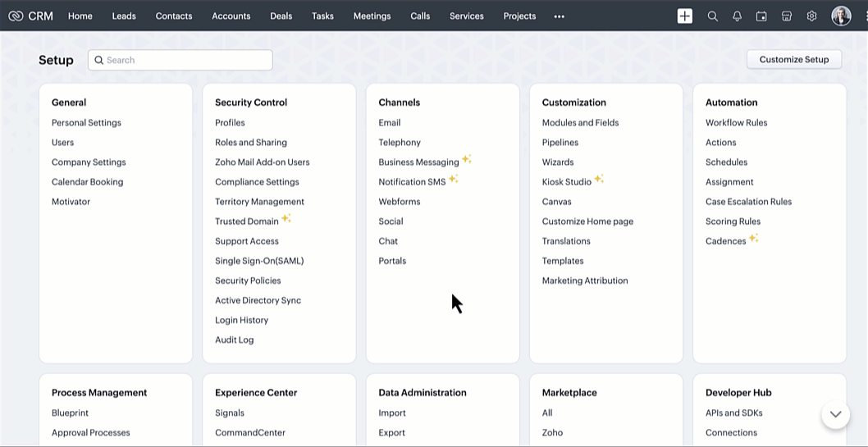Click the setup gear icon

[811, 16]
